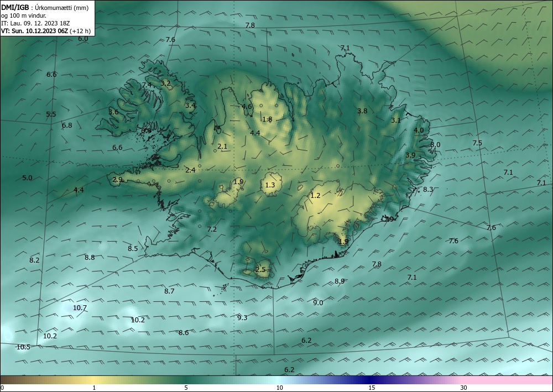Viewport: 553px width, 392px height.
Task: Click the 'IT: Lau. 09. 12. 2023 18Z' line
Action: [x=35, y=23]
